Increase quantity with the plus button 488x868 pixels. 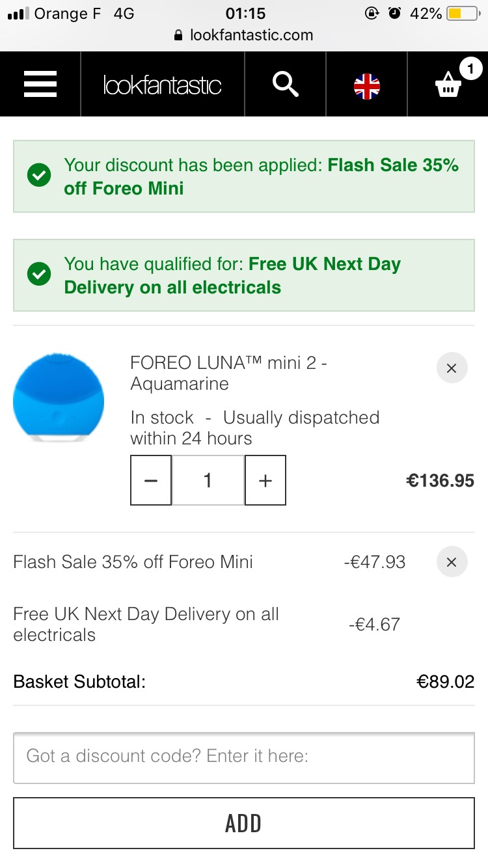point(265,480)
